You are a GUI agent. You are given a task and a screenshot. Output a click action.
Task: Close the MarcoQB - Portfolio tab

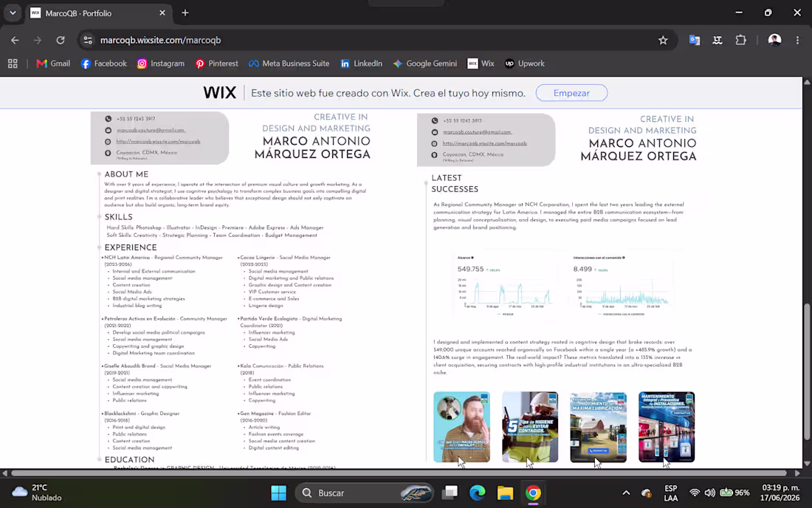click(x=162, y=13)
